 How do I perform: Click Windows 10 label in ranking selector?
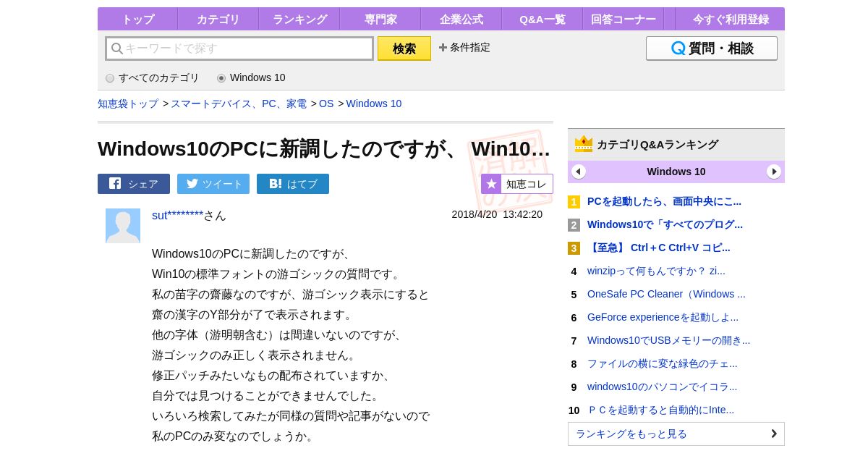(x=676, y=172)
